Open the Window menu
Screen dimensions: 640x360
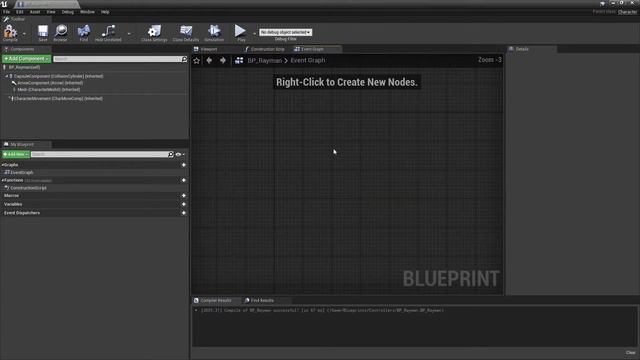pyautogui.click(x=87, y=12)
